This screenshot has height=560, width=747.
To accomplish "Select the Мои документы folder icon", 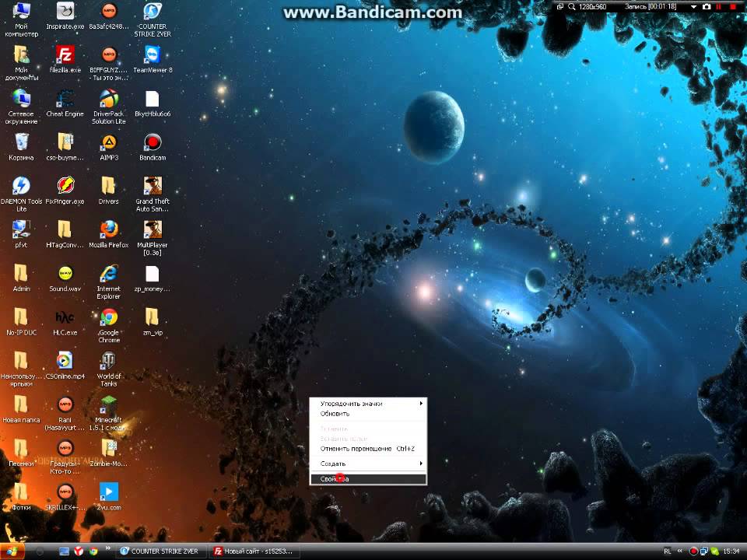I will (22, 63).
